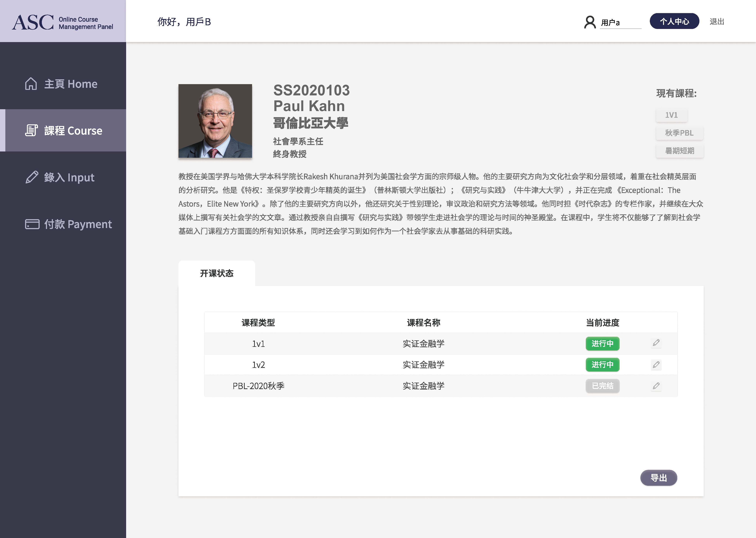Open the 主頁 Home menu item
Screen dimensions: 756x538
pos(70,84)
